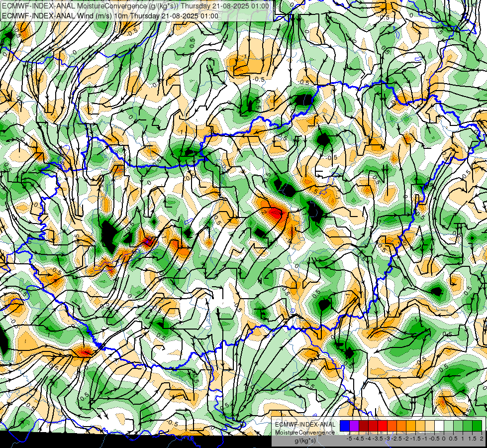487x448 pixels.
Task: Click the legend tick label -3.5
Action: click(378, 439)
